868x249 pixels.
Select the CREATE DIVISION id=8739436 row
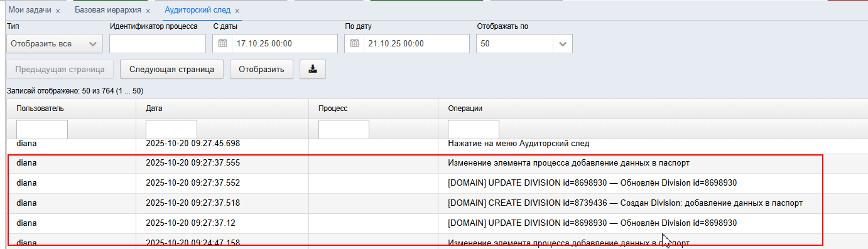click(x=415, y=203)
